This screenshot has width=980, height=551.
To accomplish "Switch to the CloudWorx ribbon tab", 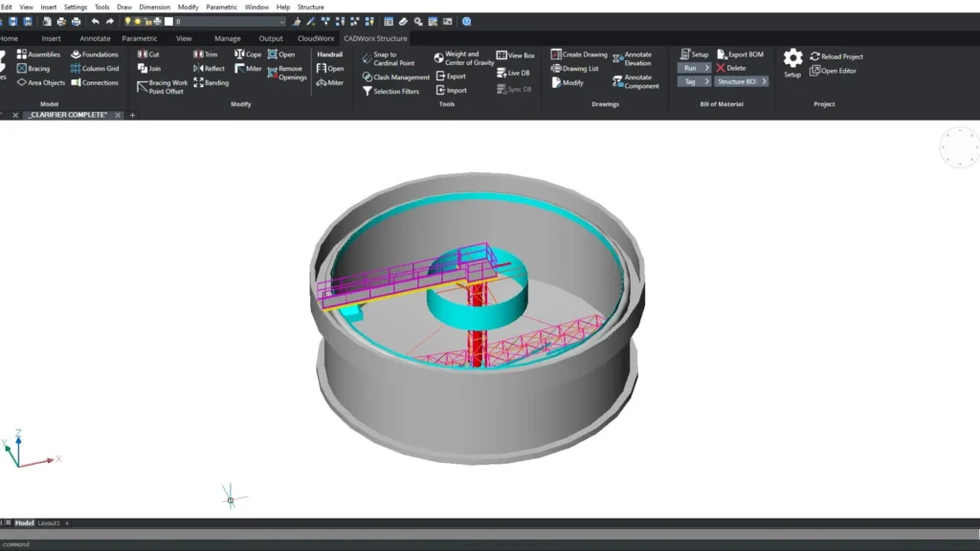I will (x=316, y=38).
